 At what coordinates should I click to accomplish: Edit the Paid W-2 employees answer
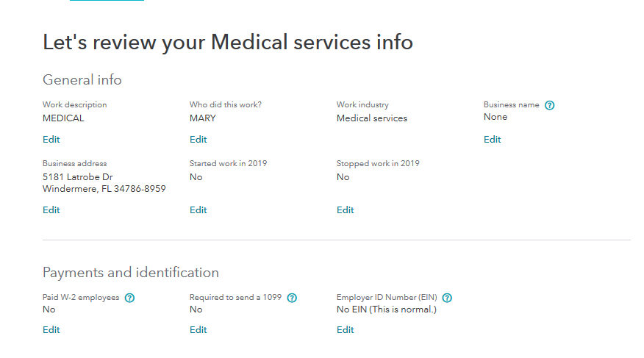(51, 330)
